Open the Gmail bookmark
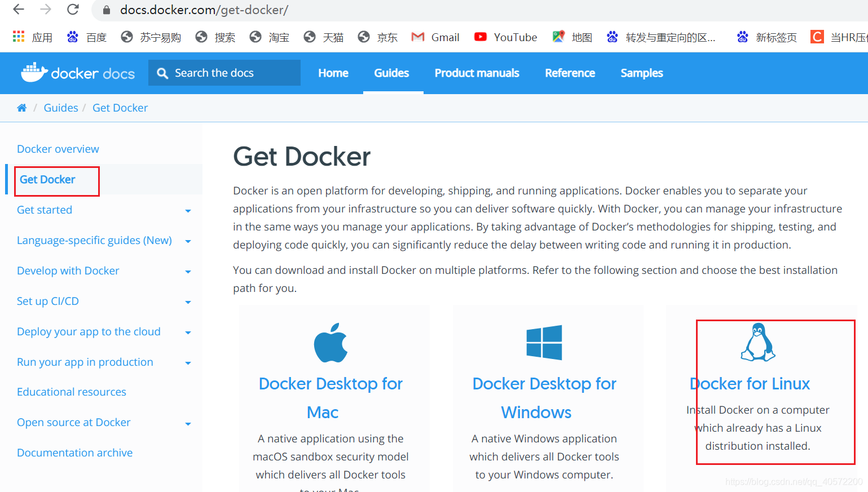The width and height of the screenshot is (868, 492). coord(435,37)
